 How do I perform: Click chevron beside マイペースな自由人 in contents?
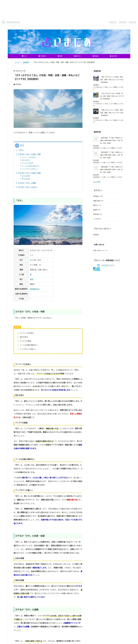[21, 157]
